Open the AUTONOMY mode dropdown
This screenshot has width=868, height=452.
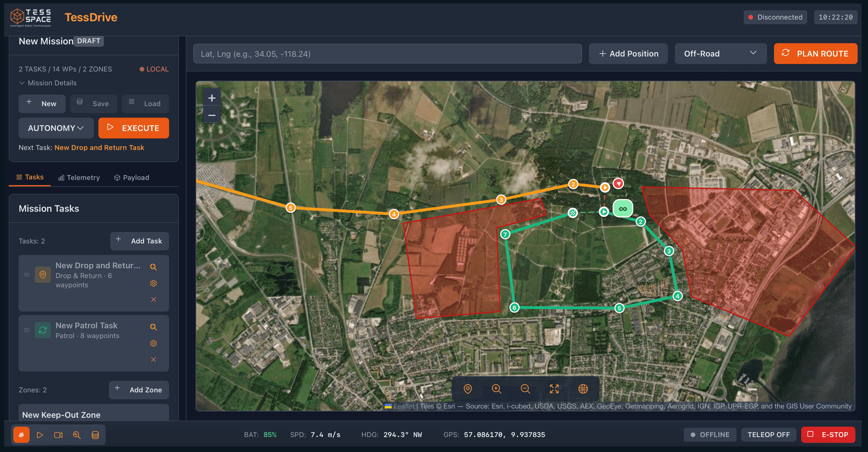click(56, 128)
